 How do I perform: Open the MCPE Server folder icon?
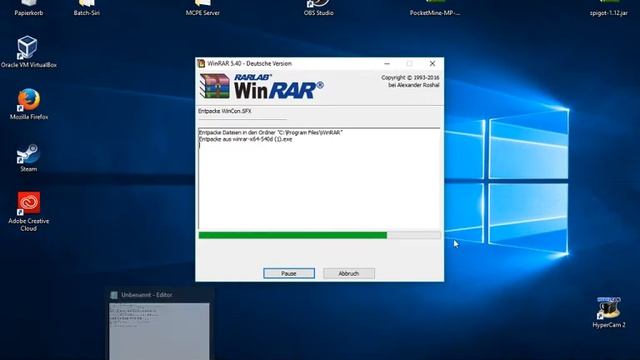click(202, 7)
